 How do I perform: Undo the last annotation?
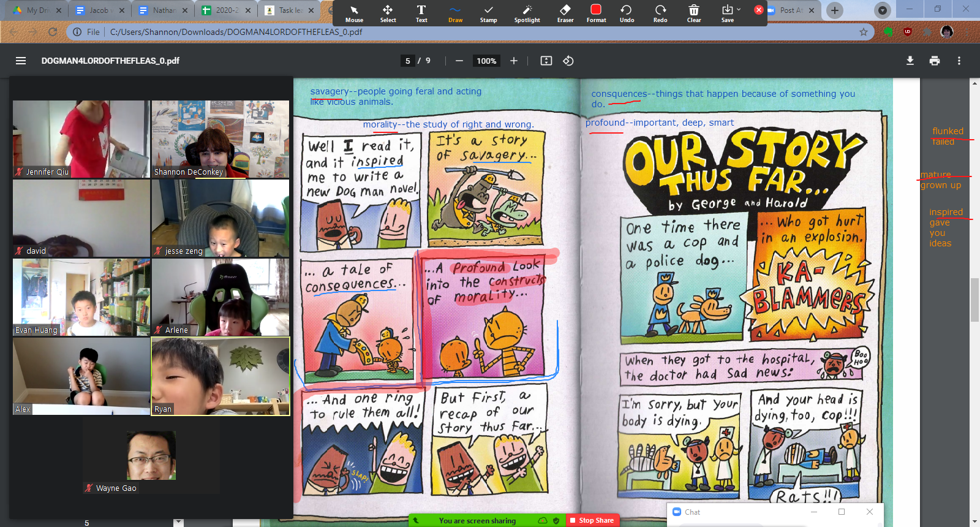click(x=627, y=13)
